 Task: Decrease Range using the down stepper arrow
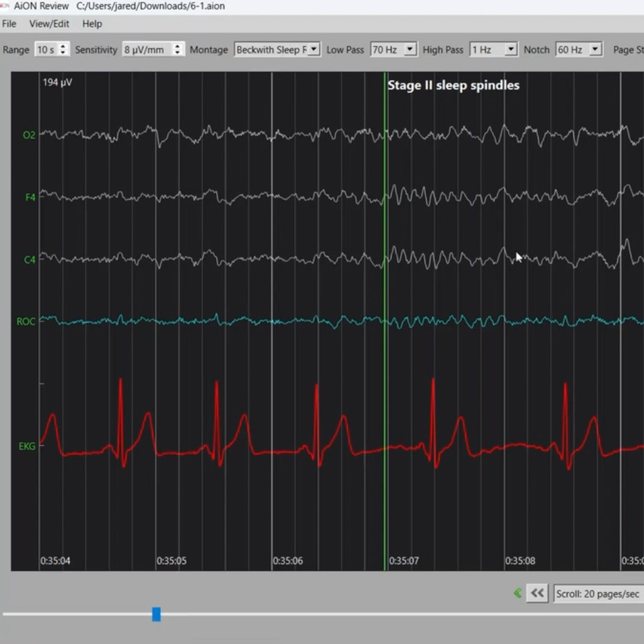pos(63,53)
